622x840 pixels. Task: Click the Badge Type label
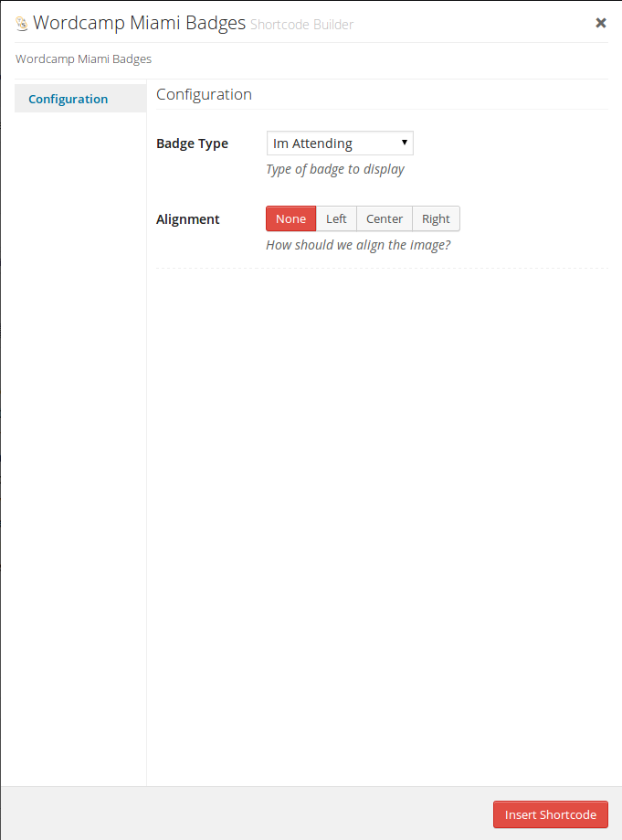pyautogui.click(x=192, y=144)
